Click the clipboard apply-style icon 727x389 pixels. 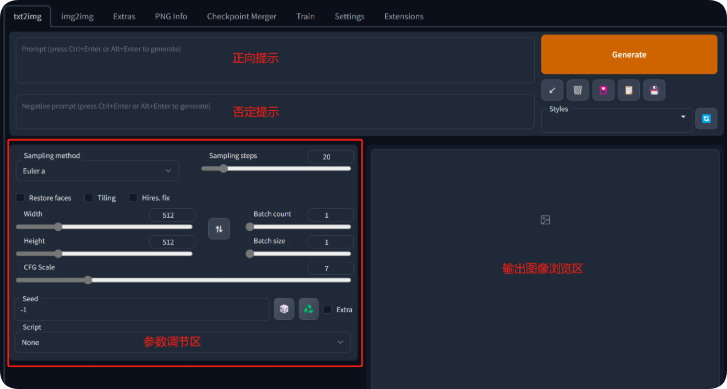[629, 90]
